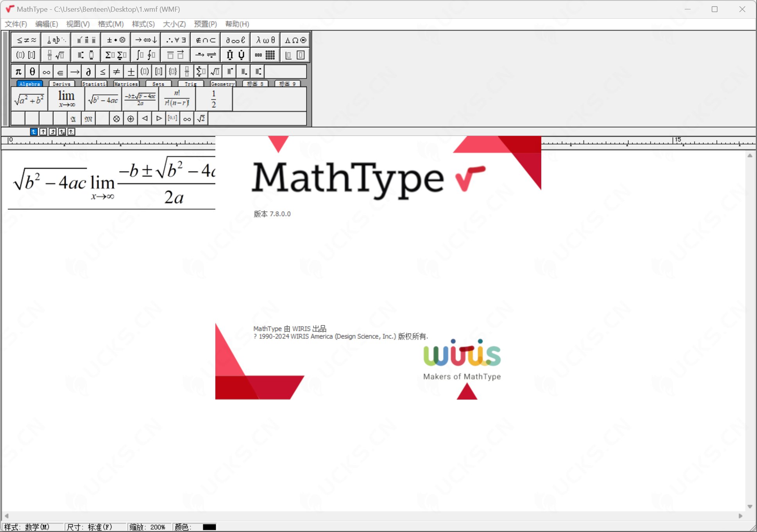The height and width of the screenshot is (532, 757).
Task: Open the operator symbols palette (±•⊗)
Action: click(116, 40)
